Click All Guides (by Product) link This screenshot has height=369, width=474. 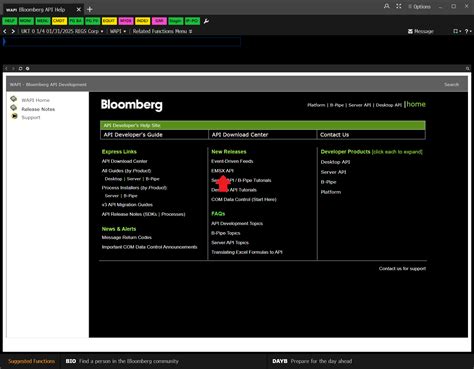click(x=126, y=171)
